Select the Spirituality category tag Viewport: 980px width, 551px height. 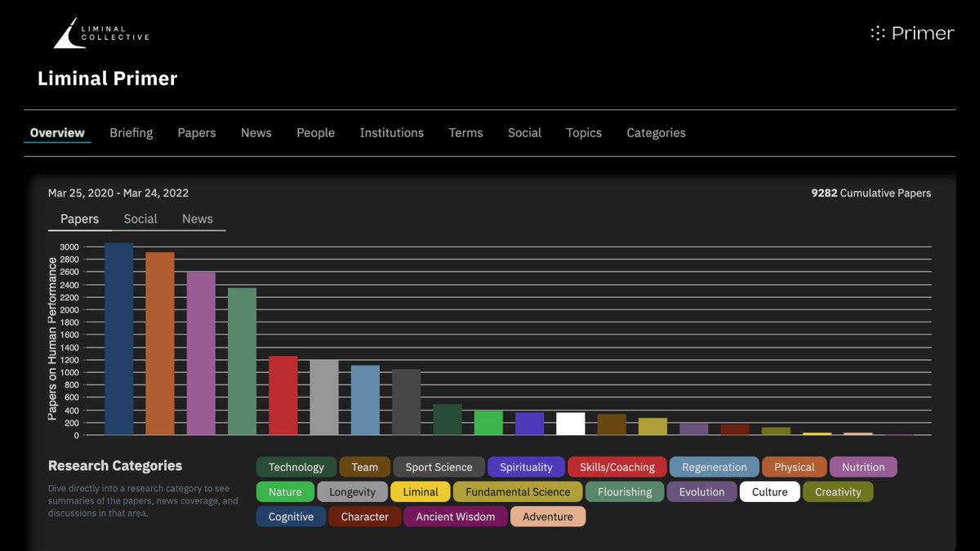point(526,467)
